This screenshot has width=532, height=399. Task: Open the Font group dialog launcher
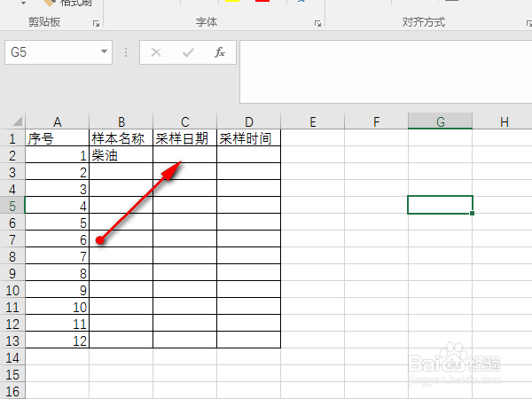click(317, 23)
